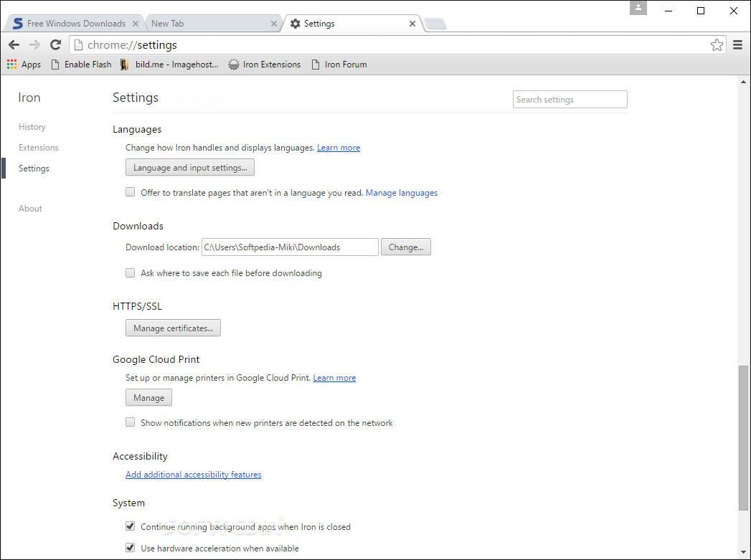Click the scrollbar up arrow
This screenshot has height=560, width=751.
743,82
